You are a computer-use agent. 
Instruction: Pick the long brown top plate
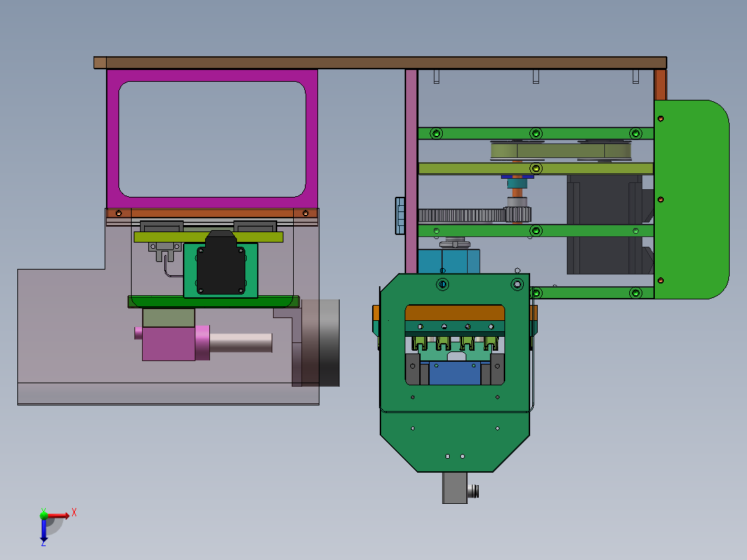[380, 63]
